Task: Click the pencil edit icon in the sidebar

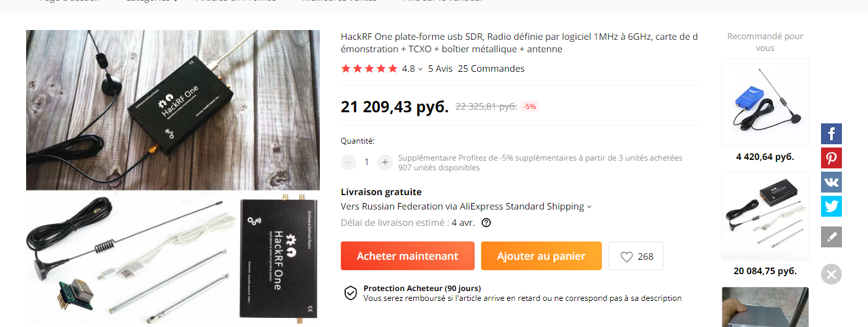Action: click(x=831, y=237)
